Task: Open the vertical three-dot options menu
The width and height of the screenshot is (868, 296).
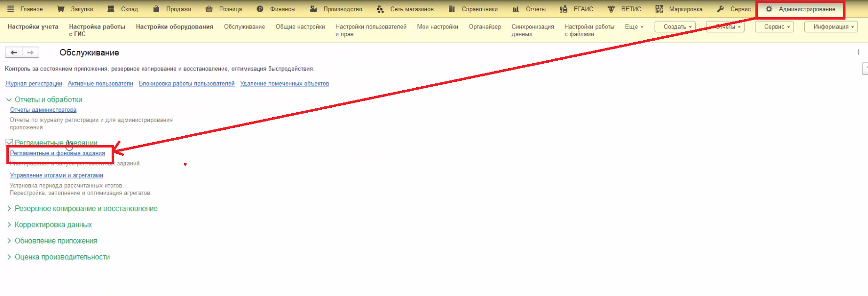Action: [858, 52]
